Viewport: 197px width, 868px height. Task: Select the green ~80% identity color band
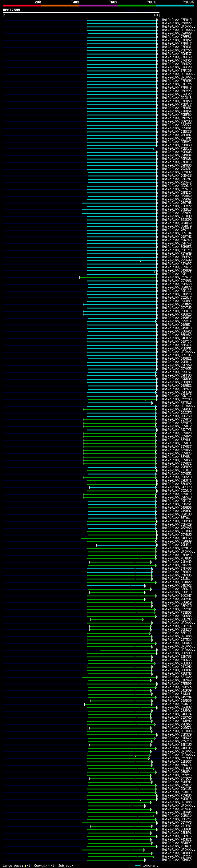point(137,6)
